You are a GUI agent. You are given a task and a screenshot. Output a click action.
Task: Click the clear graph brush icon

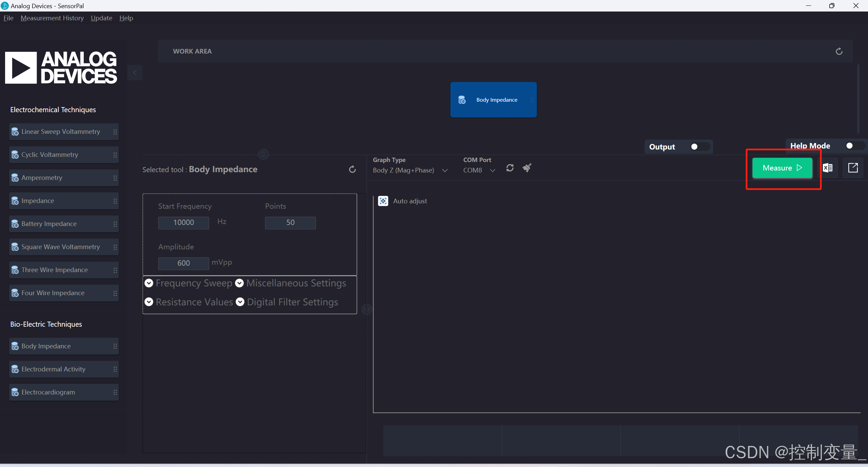point(527,168)
